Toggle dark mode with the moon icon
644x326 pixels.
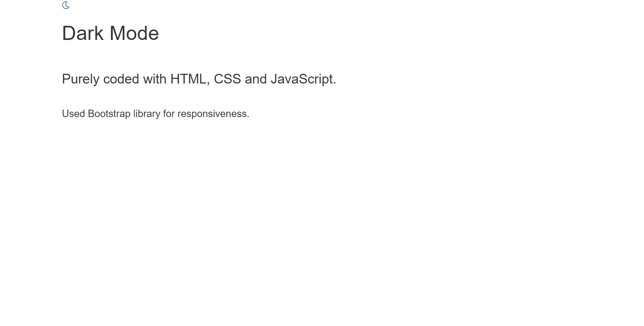click(x=66, y=5)
